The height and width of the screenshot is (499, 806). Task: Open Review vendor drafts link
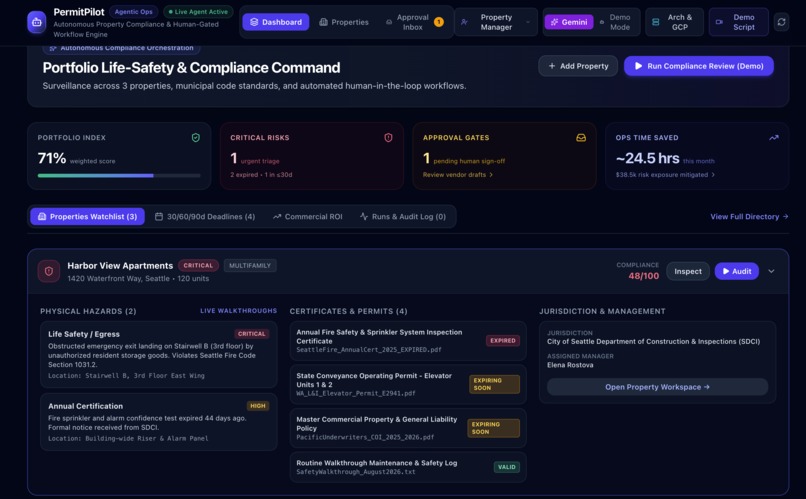point(457,175)
